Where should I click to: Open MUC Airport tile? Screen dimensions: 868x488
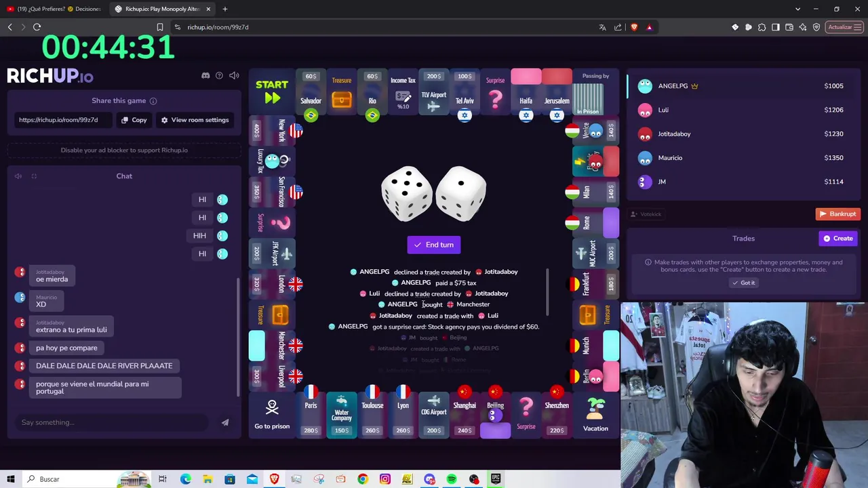click(x=595, y=253)
